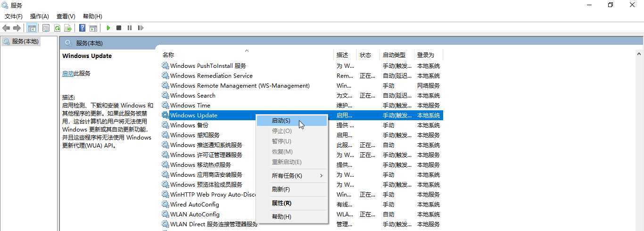This screenshot has height=231, width=644.
Task: Open the Properties toolbar icon
Action: coord(46,28)
